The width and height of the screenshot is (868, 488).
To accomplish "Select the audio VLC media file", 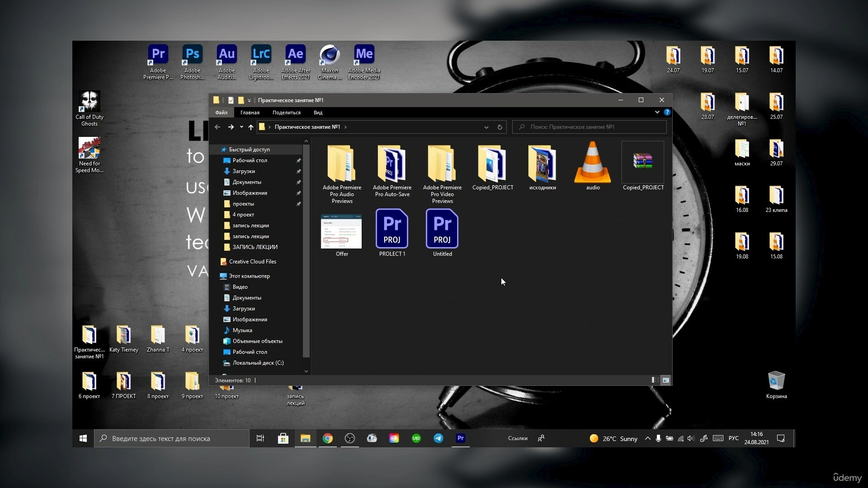I will (593, 166).
